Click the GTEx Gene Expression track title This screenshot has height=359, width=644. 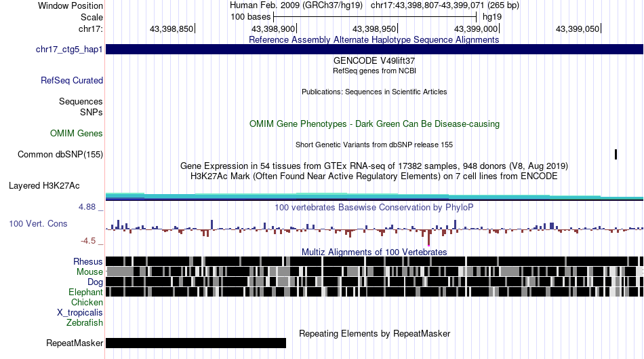tap(374, 166)
